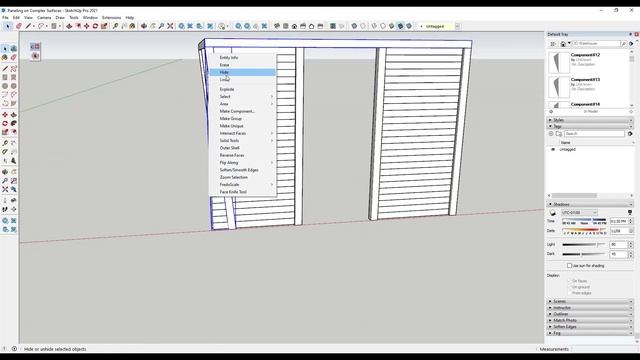640x360 pixels.
Task: Adjust the Dark intensity slider
Action: pos(584,254)
